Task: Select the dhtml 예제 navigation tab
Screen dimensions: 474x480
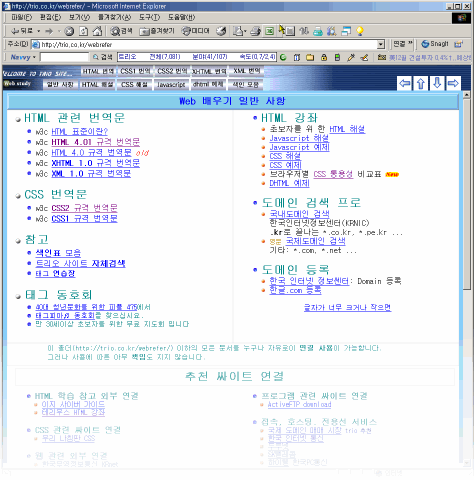Action: 208,85
